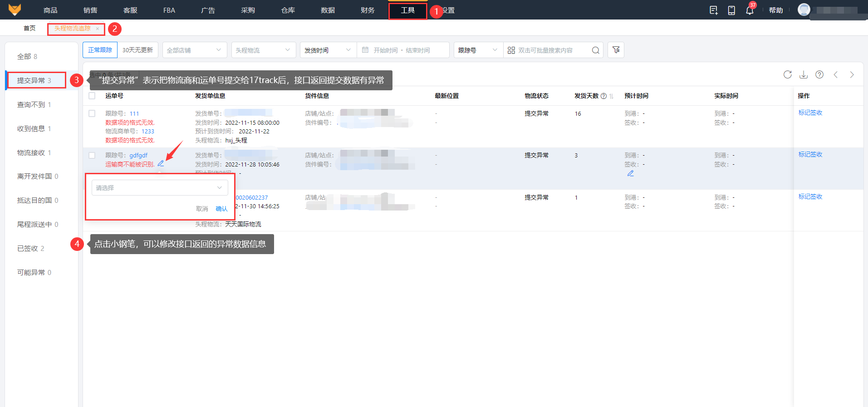Click the pencil edit icon beside 运输商不能被识别
The image size is (868, 407).
pyautogui.click(x=161, y=164)
